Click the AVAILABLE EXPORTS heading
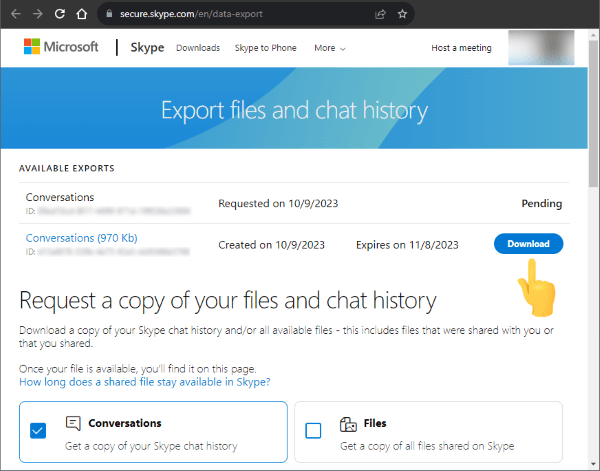The width and height of the screenshot is (600, 471). (x=67, y=168)
